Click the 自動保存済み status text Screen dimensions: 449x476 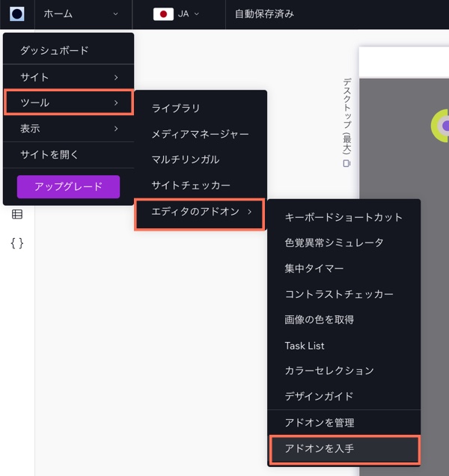pyautogui.click(x=264, y=14)
